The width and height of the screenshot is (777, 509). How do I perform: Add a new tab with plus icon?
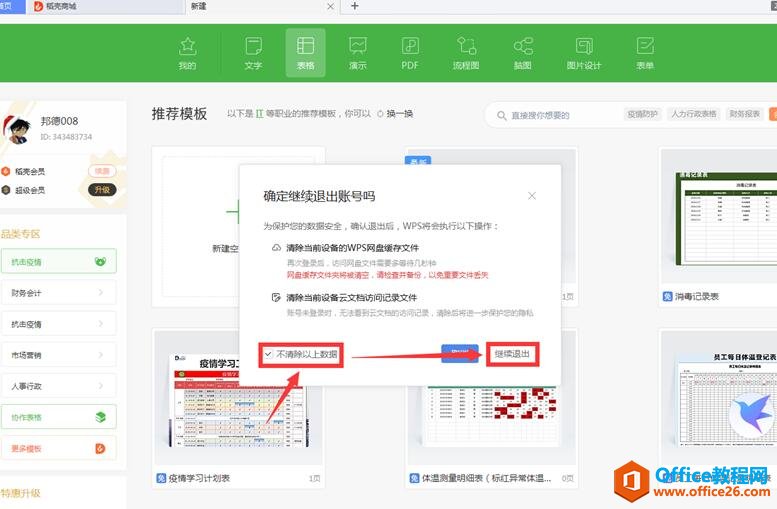tap(355, 6)
